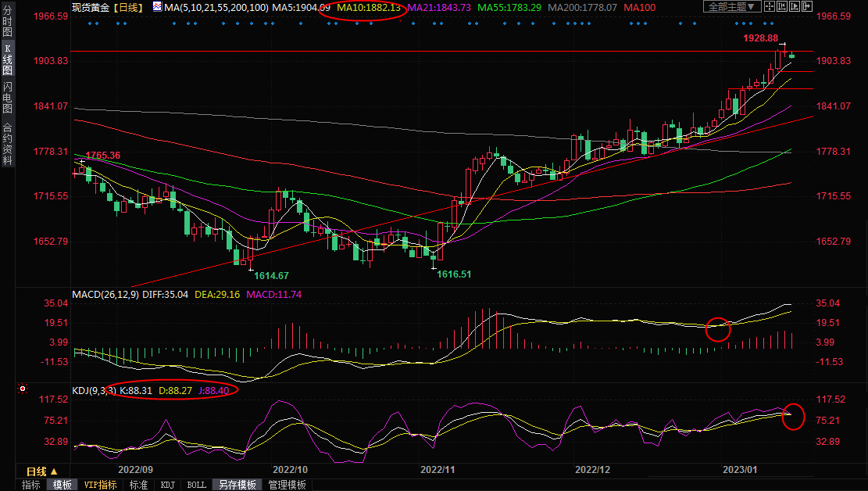Click the small red gear icon beside KDJ
The image size is (868, 491).
tap(23, 389)
